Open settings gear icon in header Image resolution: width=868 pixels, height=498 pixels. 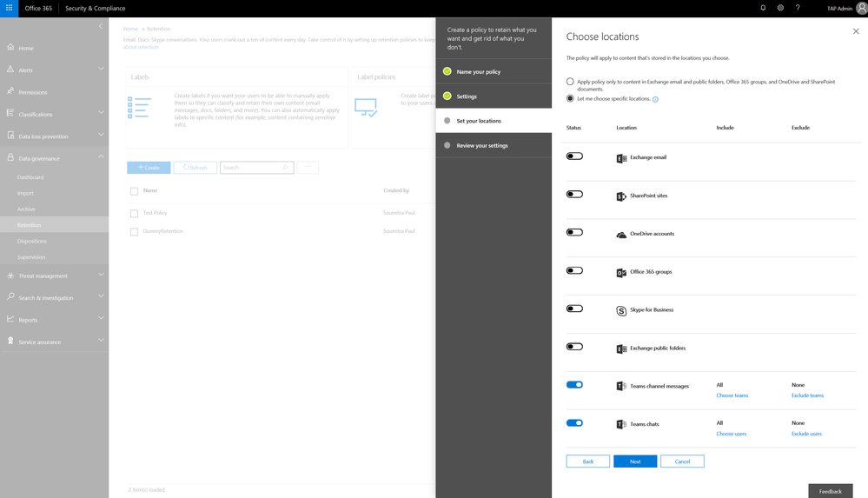pos(780,8)
